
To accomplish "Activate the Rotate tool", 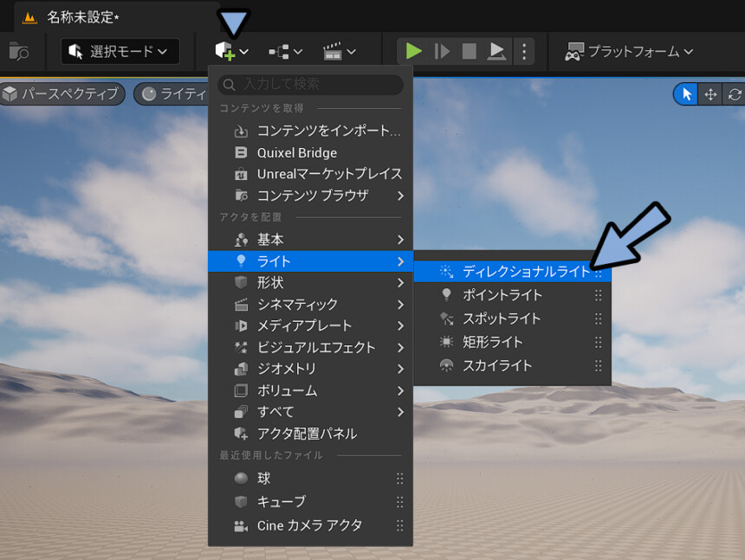I will [x=734, y=94].
